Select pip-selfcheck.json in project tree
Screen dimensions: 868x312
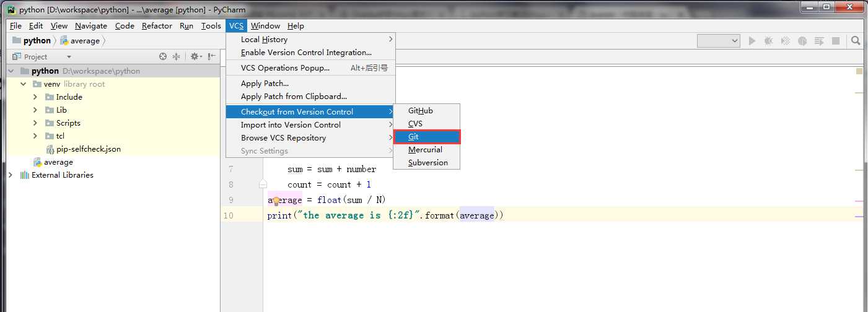[x=89, y=149]
